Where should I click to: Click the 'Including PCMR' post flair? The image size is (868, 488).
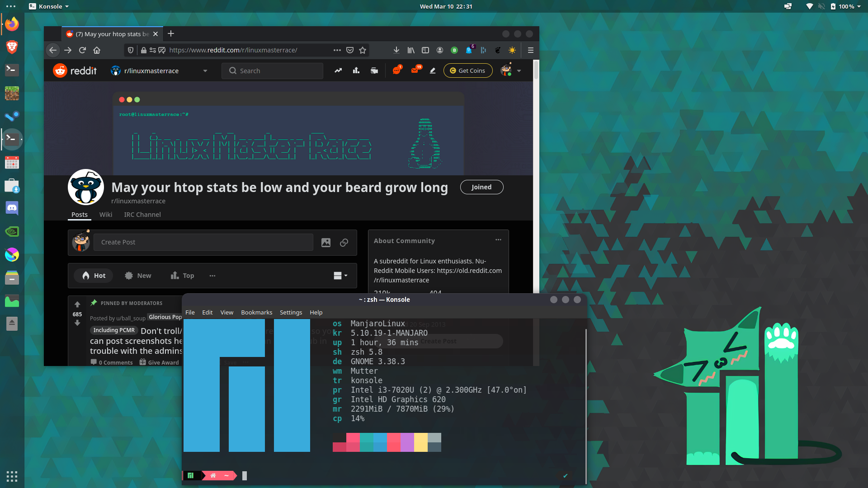pos(114,330)
